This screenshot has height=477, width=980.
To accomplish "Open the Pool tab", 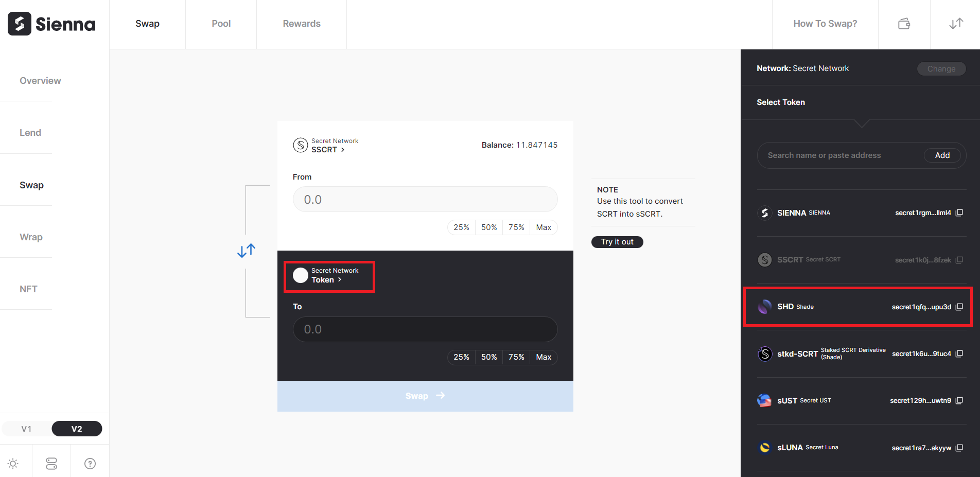I will pos(221,24).
